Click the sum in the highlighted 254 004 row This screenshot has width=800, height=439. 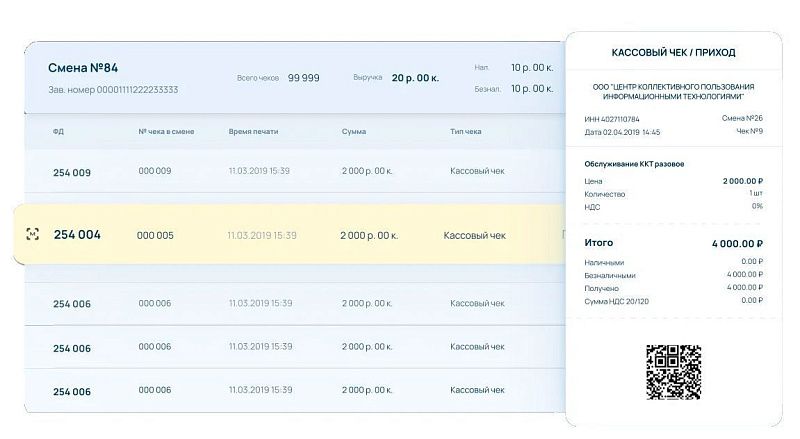point(369,235)
